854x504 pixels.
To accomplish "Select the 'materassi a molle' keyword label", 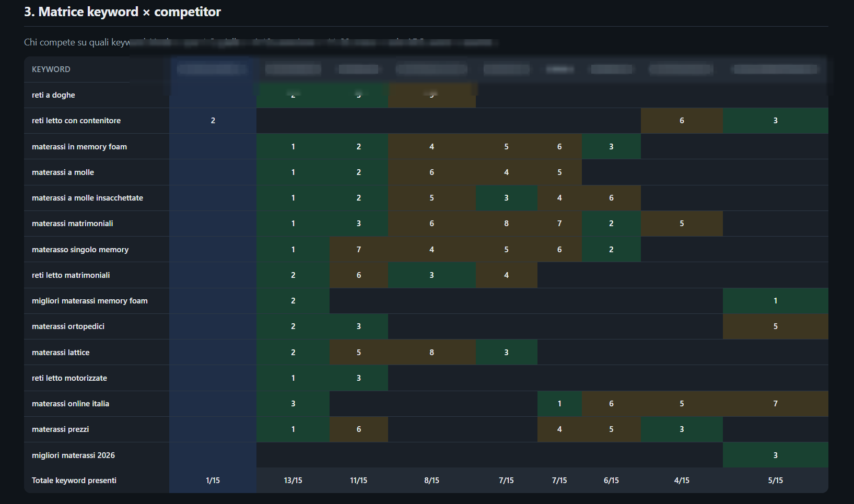I will click(x=63, y=172).
